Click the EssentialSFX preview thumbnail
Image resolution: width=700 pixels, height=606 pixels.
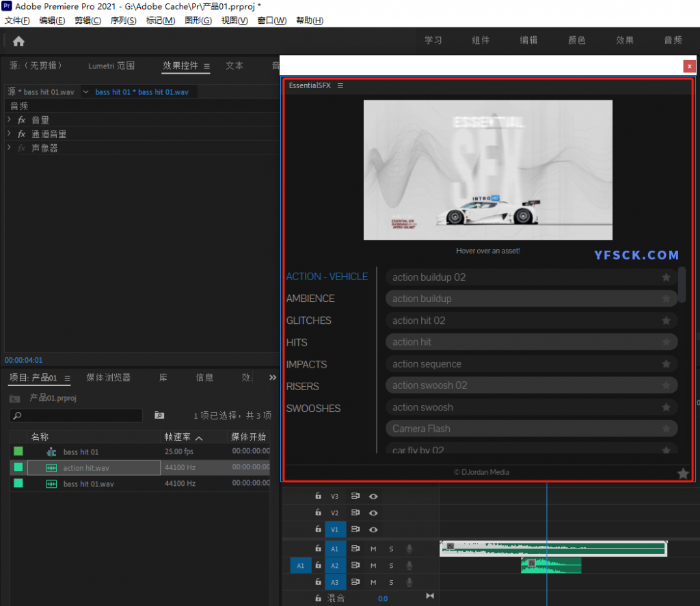click(x=487, y=169)
